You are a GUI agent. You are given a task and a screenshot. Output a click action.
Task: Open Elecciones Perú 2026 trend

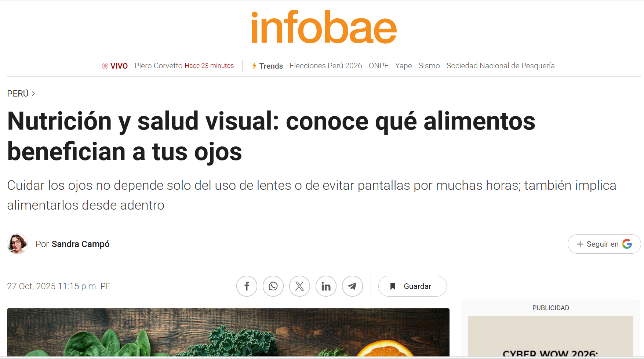click(x=325, y=66)
